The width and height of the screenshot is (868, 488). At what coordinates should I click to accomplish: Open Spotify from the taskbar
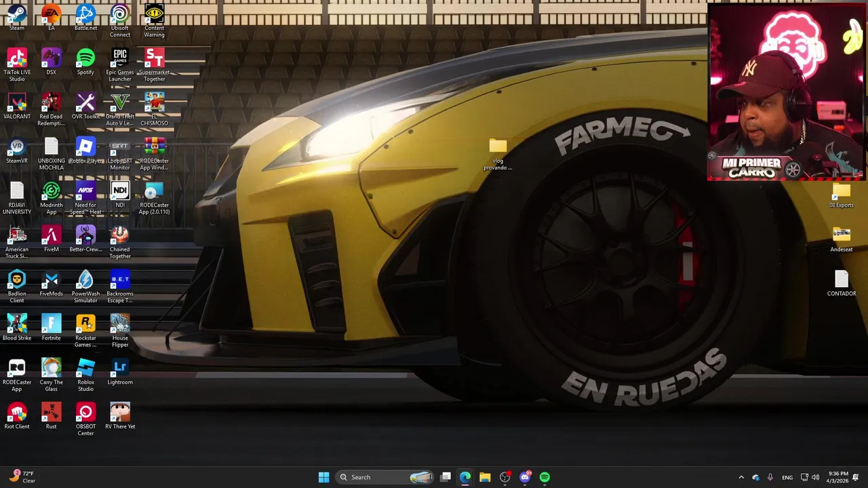pyautogui.click(x=545, y=477)
